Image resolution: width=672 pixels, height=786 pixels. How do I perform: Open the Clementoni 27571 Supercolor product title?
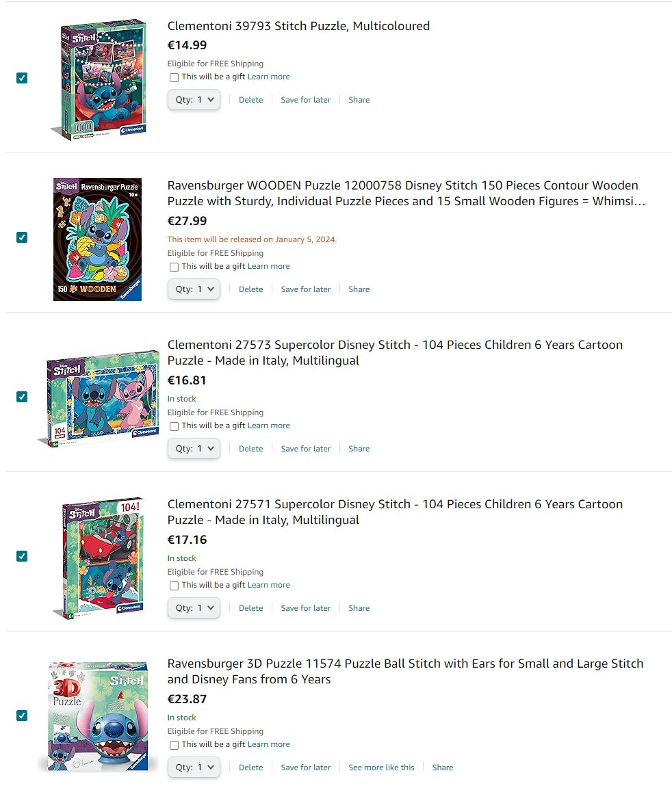(x=395, y=512)
